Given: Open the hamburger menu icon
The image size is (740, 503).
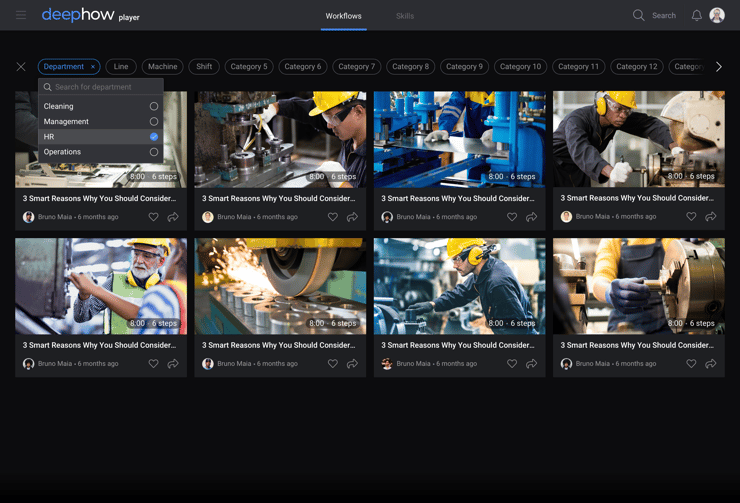Looking at the screenshot, I should click(21, 16).
